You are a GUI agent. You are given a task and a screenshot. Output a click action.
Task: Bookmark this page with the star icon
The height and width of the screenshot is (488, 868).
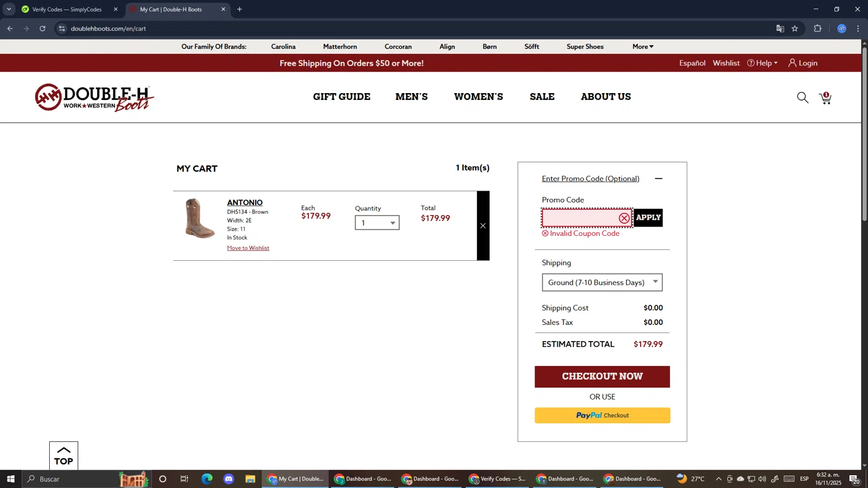tap(795, 28)
